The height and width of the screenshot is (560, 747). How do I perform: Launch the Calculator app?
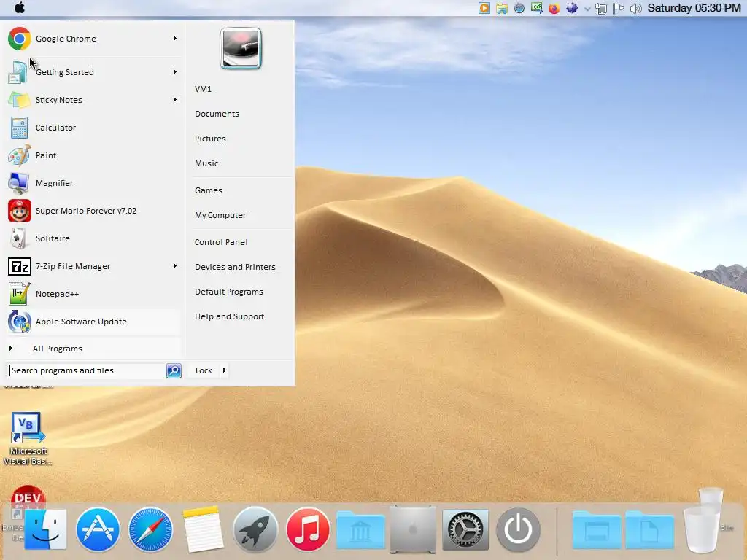[x=93, y=128]
